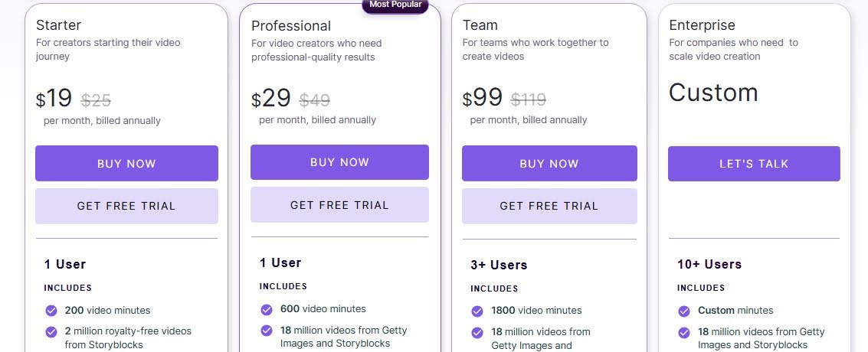Viewport: 868px width, 352px height.
Task: Click the checkmark icon beside 1800 video minutes
Action: pyautogui.click(x=477, y=311)
